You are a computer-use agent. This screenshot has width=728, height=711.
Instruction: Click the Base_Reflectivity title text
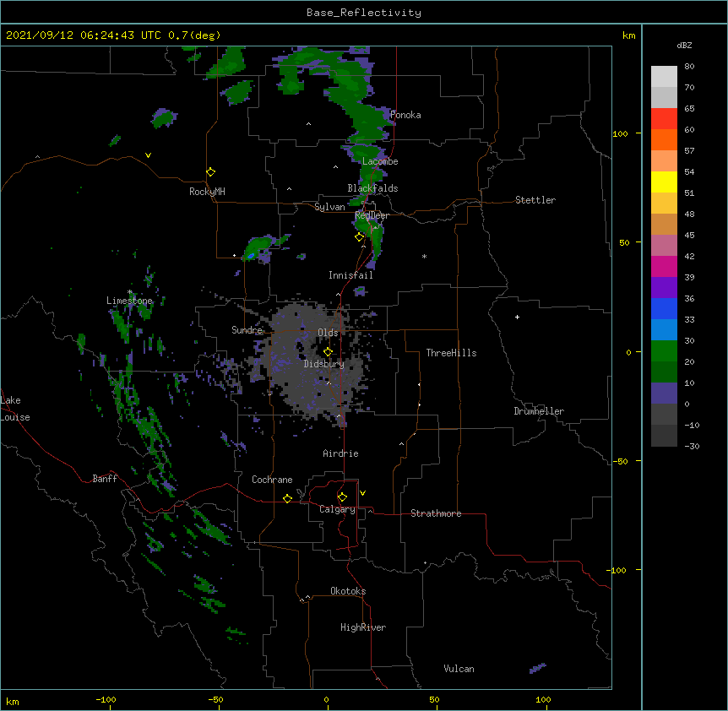[364, 13]
